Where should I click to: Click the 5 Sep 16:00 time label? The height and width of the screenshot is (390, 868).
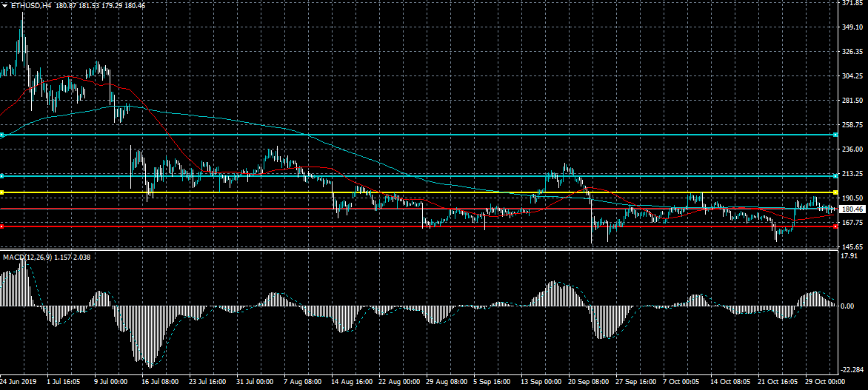point(492,383)
